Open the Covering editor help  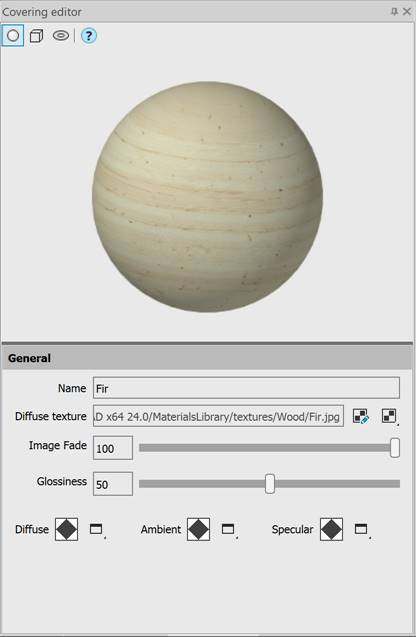(x=89, y=36)
